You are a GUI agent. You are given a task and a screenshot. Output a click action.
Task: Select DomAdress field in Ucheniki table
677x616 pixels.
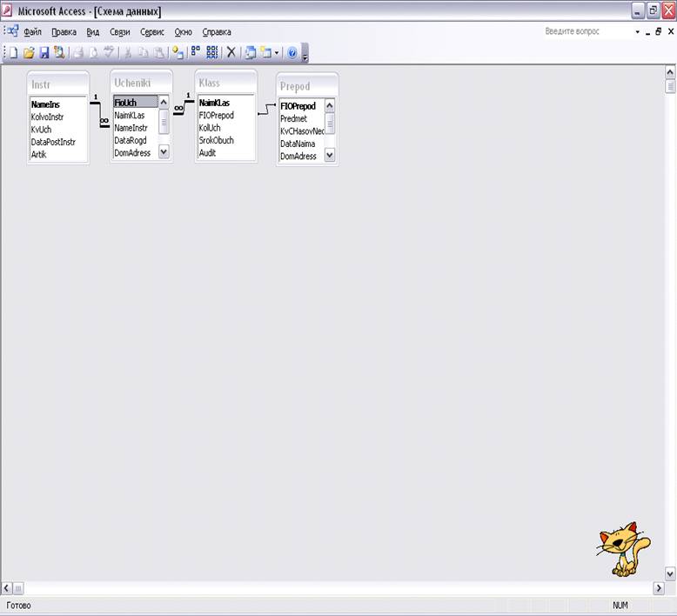(132, 153)
